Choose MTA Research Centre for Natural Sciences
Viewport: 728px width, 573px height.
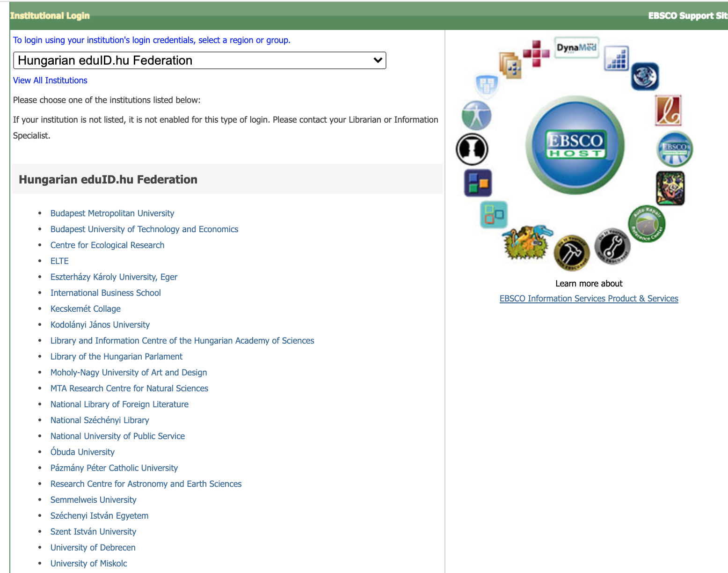click(129, 388)
